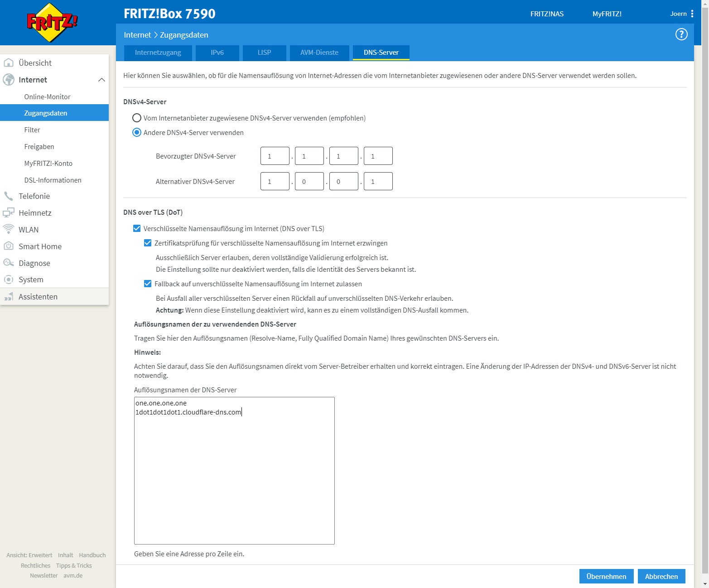
Task: Expand the System menu section
Action: 31,280
